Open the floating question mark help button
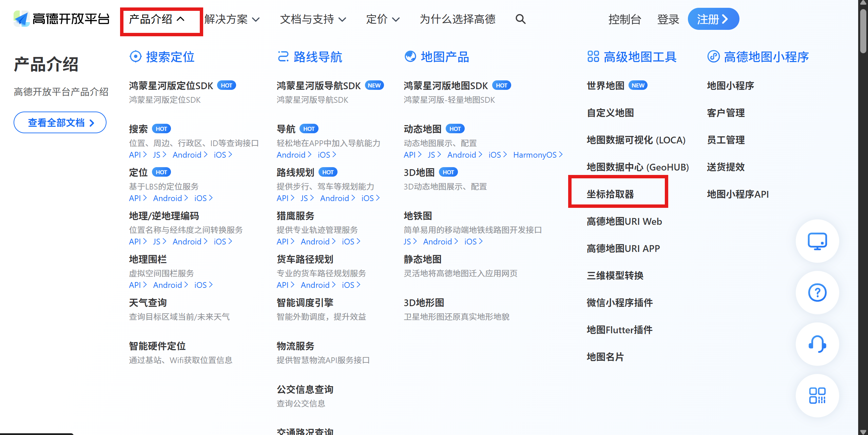 point(817,293)
